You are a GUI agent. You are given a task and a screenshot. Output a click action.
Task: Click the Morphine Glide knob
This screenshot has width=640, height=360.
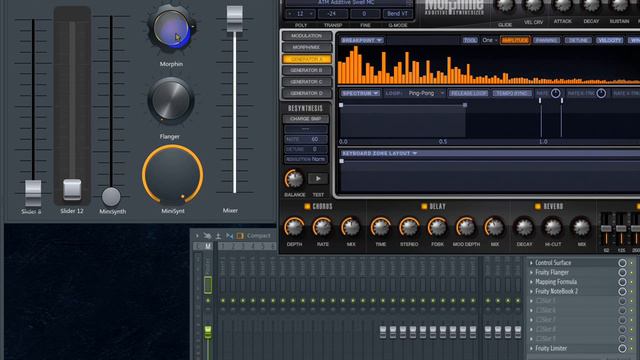click(x=505, y=6)
